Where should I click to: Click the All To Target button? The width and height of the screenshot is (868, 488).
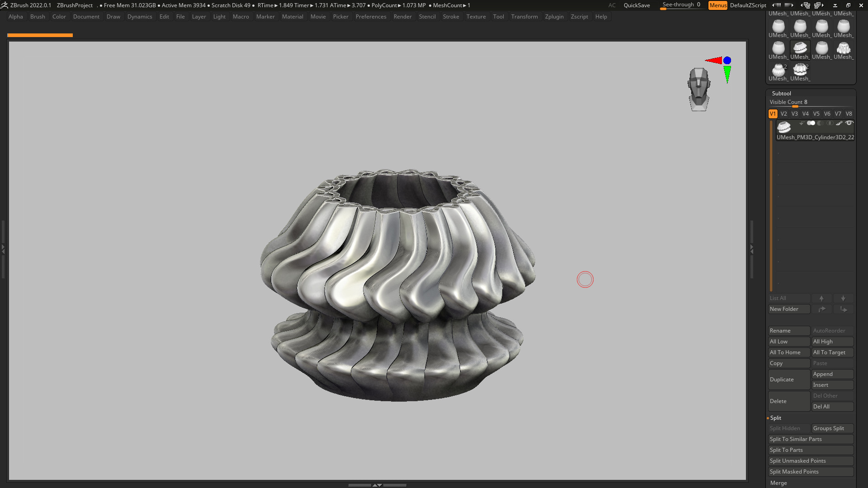tap(832, 352)
